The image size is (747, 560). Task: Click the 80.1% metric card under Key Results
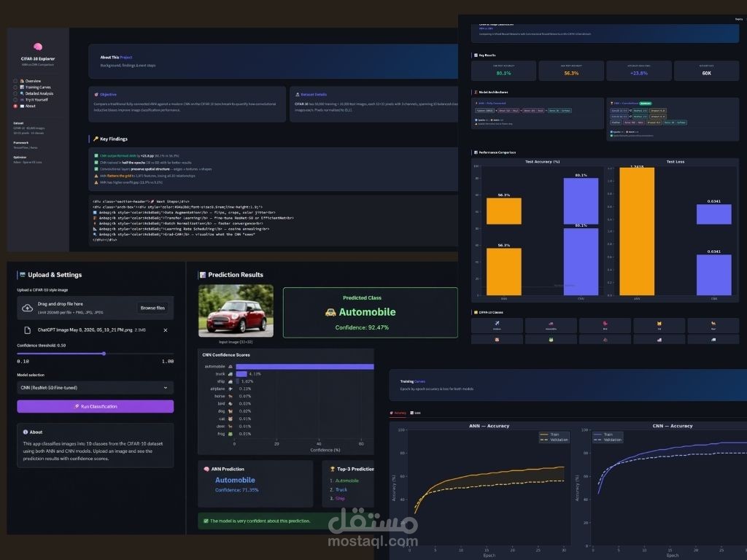tap(503, 71)
